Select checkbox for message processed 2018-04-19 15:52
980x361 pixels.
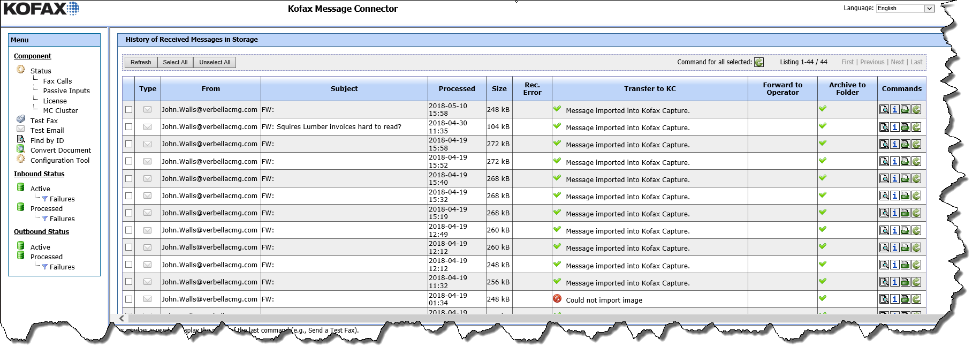tap(128, 161)
